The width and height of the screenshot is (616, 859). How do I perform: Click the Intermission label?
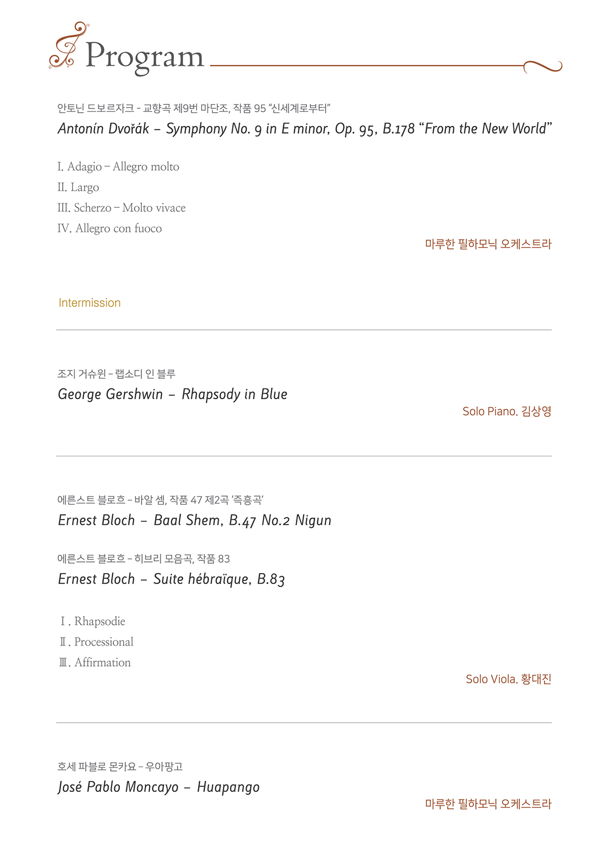coord(90,303)
